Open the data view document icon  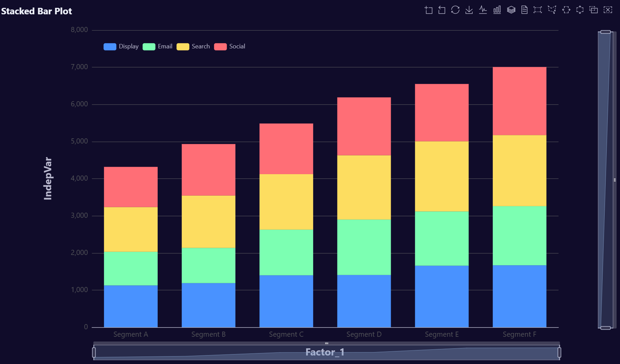(x=524, y=10)
